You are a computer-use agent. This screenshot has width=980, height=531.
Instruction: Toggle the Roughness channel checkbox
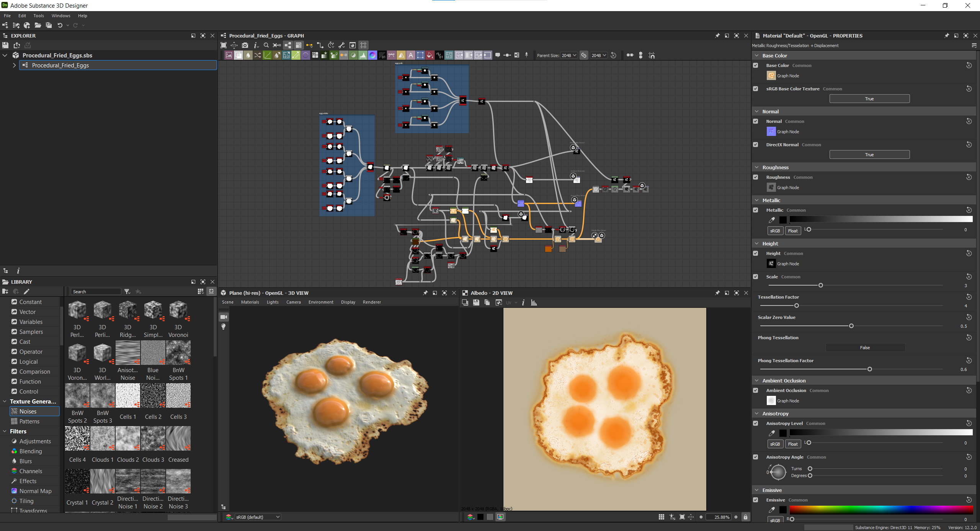point(756,177)
